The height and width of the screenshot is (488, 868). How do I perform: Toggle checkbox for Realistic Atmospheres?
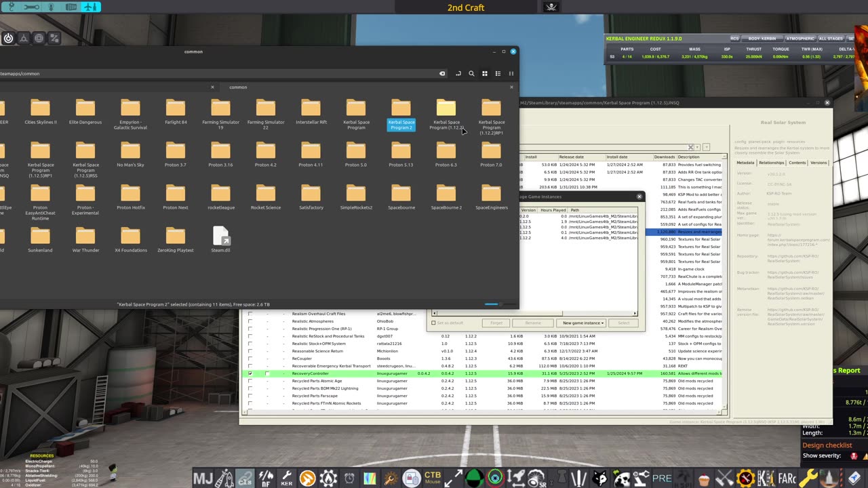250,321
